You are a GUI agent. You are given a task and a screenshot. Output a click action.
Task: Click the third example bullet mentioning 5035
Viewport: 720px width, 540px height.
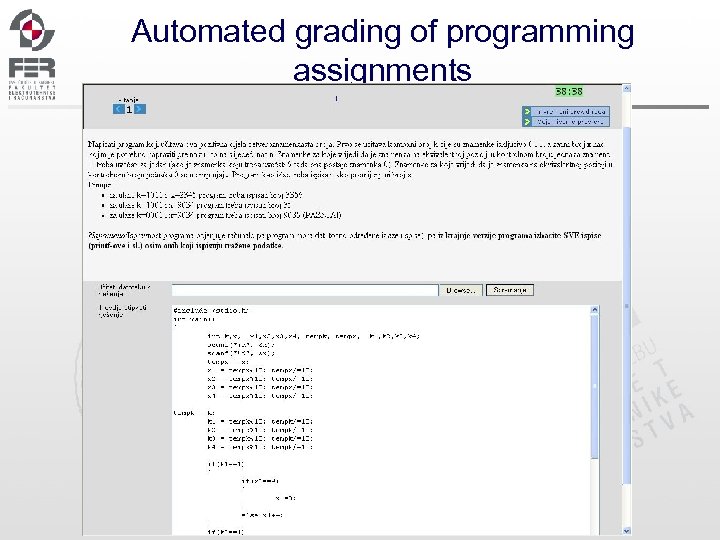(225, 215)
